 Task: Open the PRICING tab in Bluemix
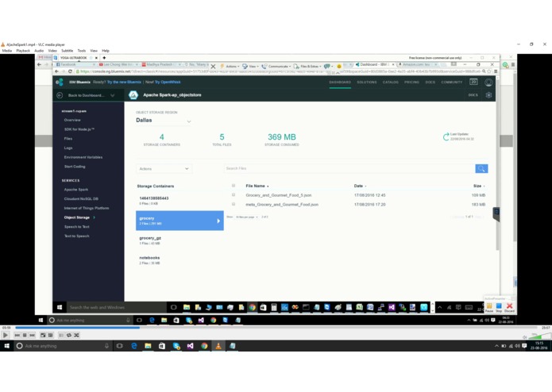point(411,83)
